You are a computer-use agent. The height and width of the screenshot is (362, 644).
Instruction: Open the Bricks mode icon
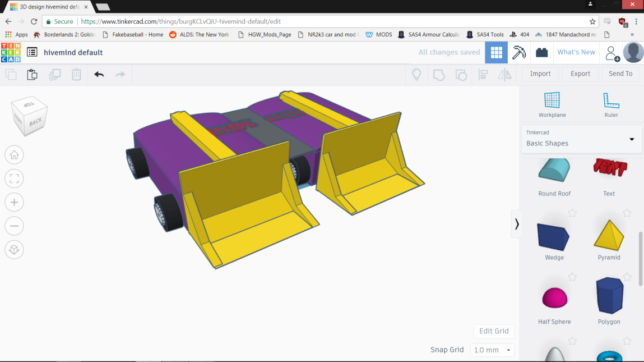click(x=542, y=52)
